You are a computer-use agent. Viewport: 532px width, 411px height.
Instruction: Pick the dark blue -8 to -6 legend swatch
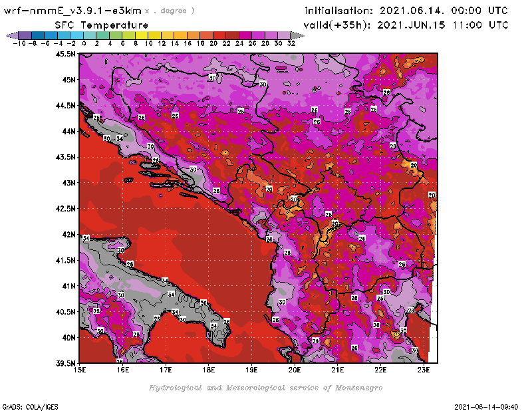click(38, 35)
